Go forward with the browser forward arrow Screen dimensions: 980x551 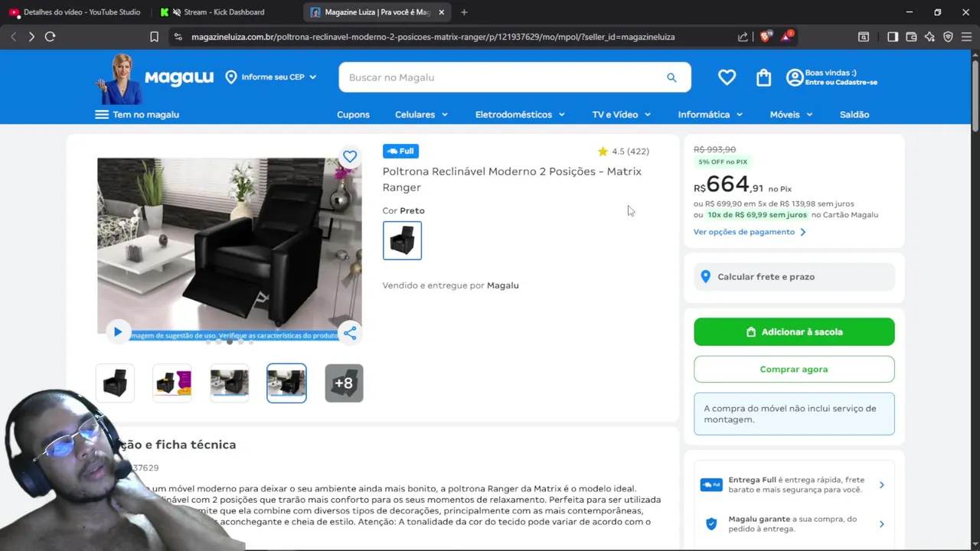31,37
